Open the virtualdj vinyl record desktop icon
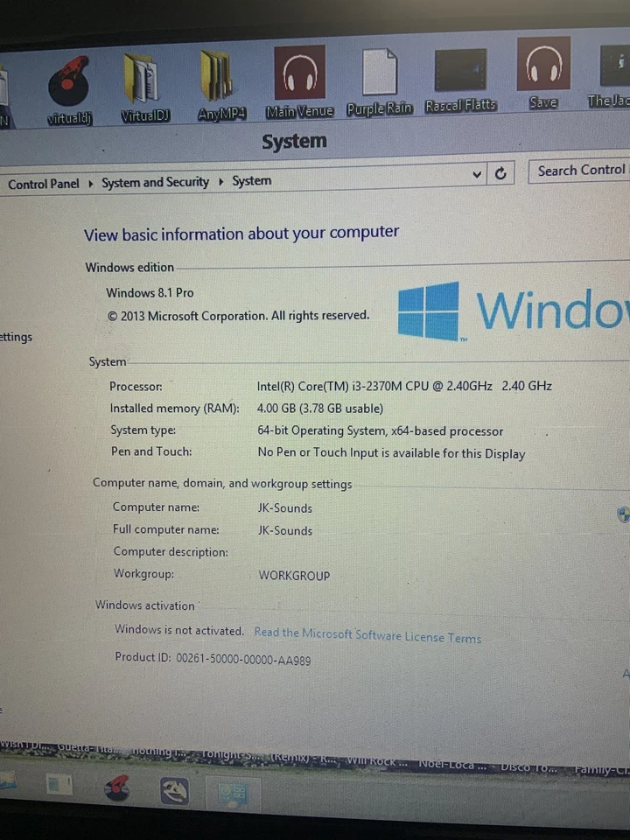The width and height of the screenshot is (630, 840). click(70, 90)
